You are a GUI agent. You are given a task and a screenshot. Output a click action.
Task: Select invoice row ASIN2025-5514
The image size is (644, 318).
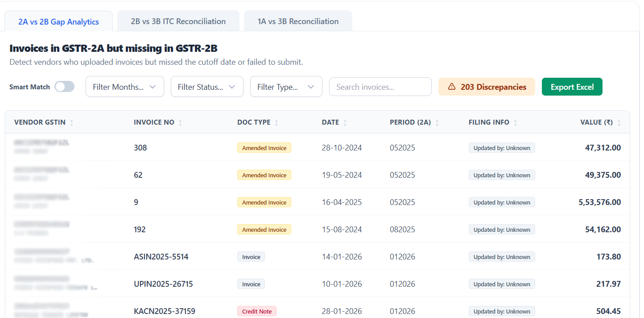click(161, 257)
